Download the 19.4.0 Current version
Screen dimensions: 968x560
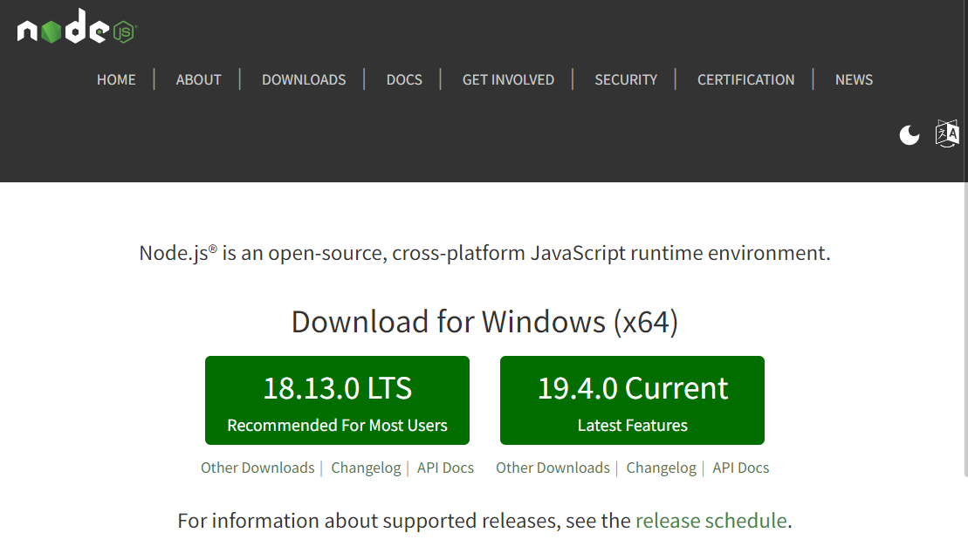click(632, 400)
